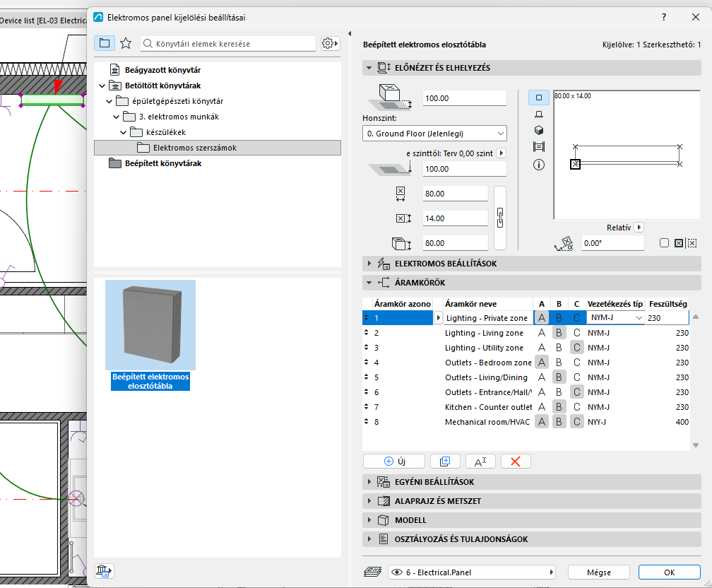Open library search settings gear
The height and width of the screenshot is (588, 712).
(330, 44)
